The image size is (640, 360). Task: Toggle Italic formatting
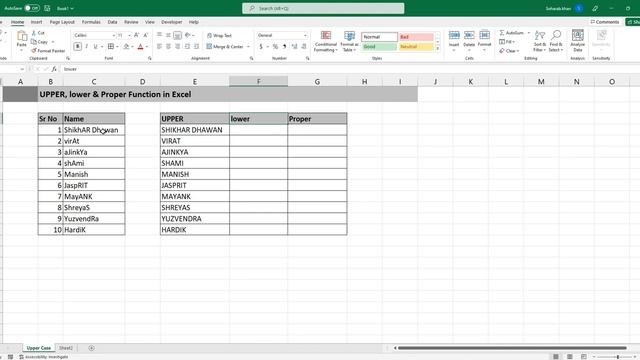pos(87,47)
